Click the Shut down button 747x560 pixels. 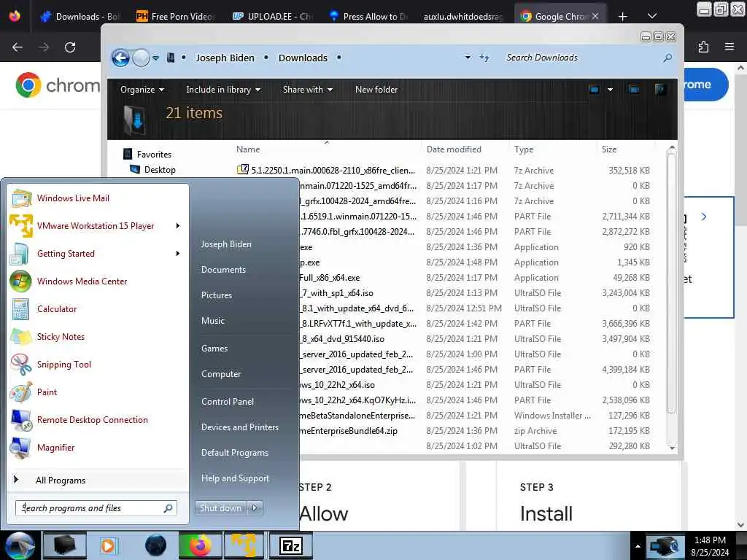(x=220, y=508)
